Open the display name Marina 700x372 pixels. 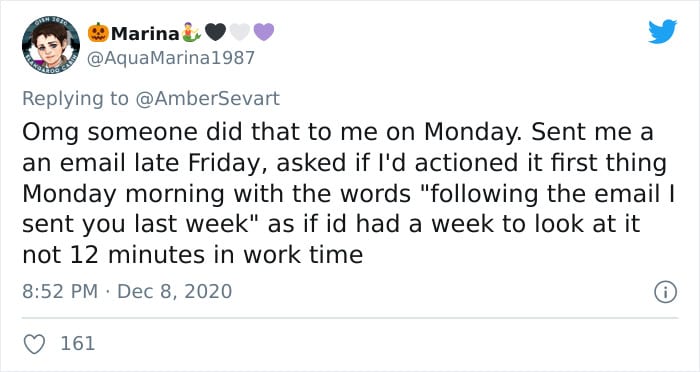(145, 33)
